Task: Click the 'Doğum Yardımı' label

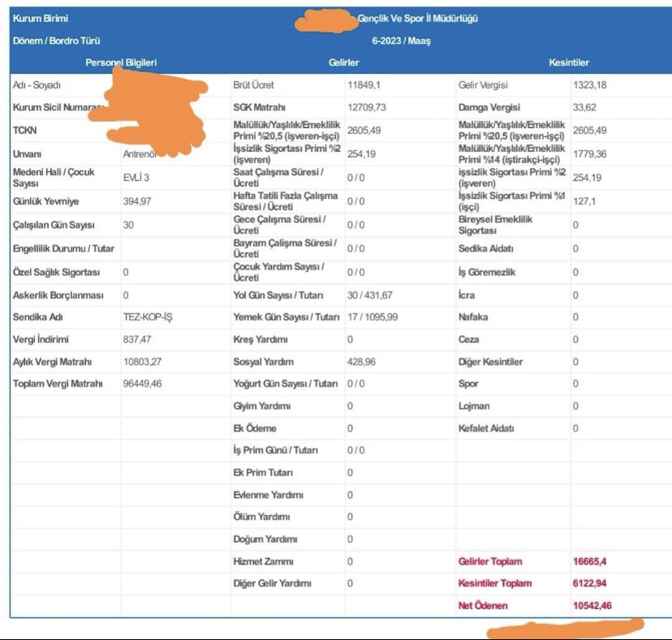Action: (x=265, y=539)
